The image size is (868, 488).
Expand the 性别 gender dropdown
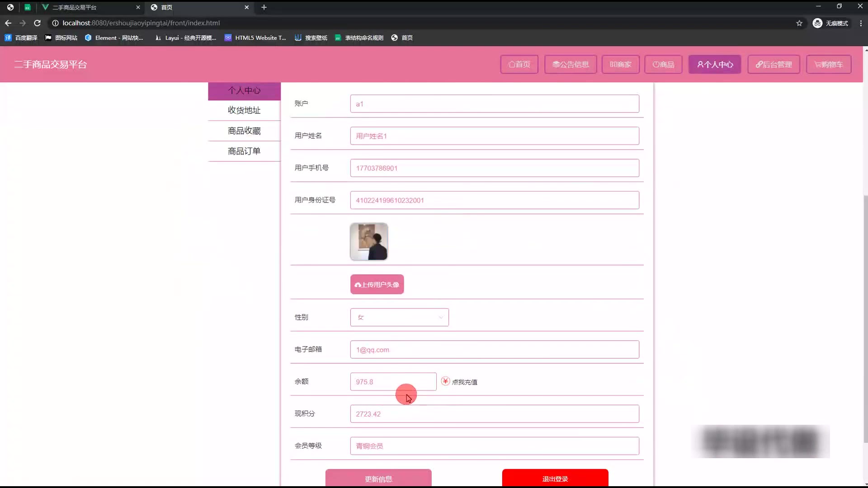(x=399, y=317)
